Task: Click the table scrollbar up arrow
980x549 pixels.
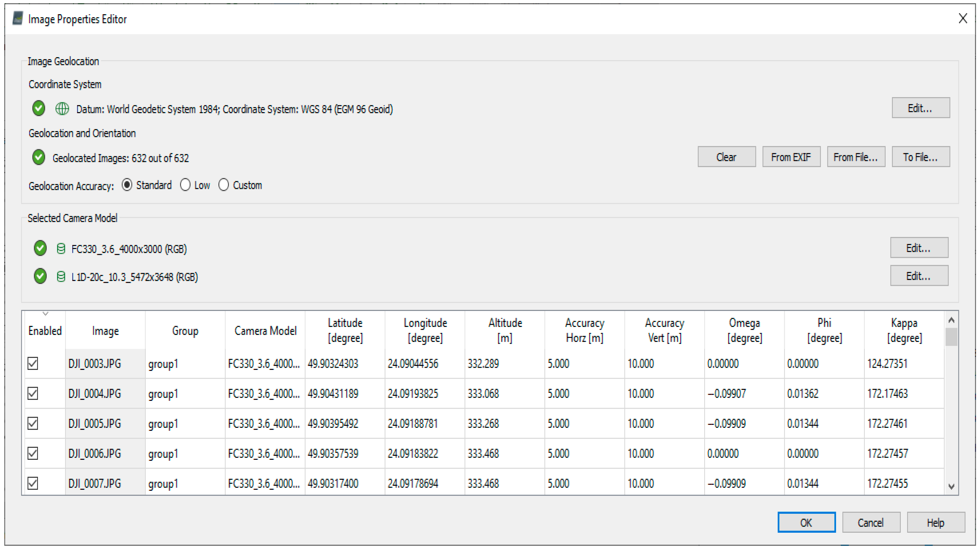Action: pos(951,320)
